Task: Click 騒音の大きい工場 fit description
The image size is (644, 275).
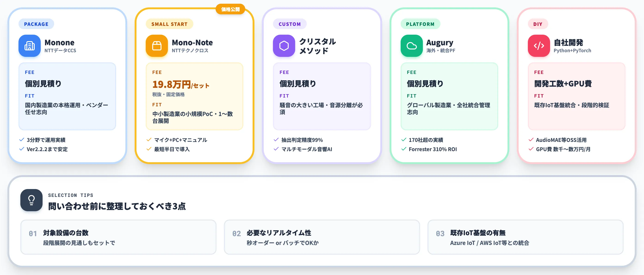Action: 321,108
